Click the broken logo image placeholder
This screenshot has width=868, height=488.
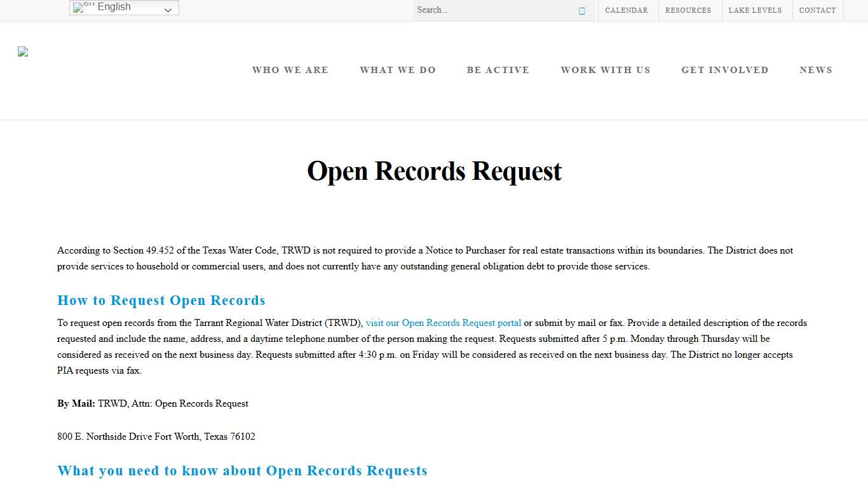[x=23, y=51]
